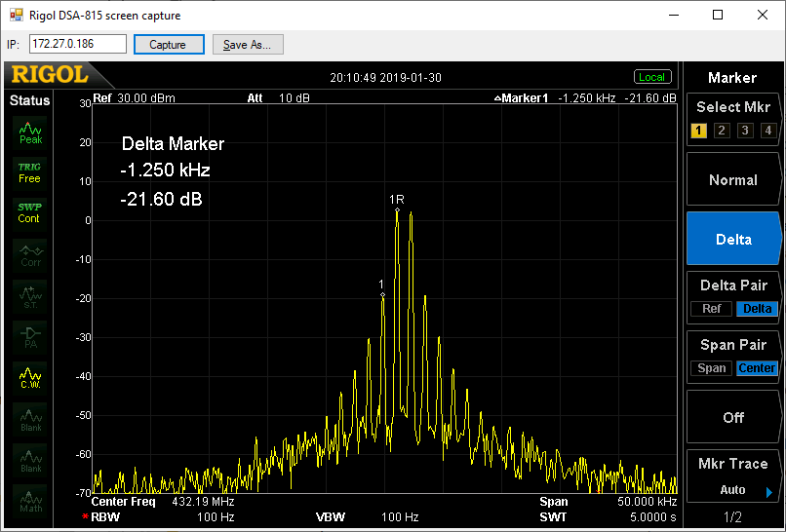Select the Delta marker mode
The height and width of the screenshot is (532, 786).
733,239
